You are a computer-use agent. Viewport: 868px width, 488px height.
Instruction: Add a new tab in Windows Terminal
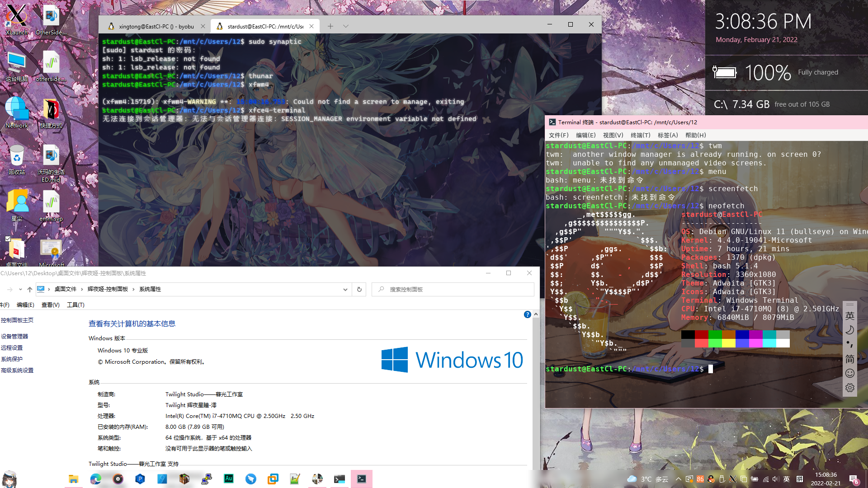tap(330, 26)
